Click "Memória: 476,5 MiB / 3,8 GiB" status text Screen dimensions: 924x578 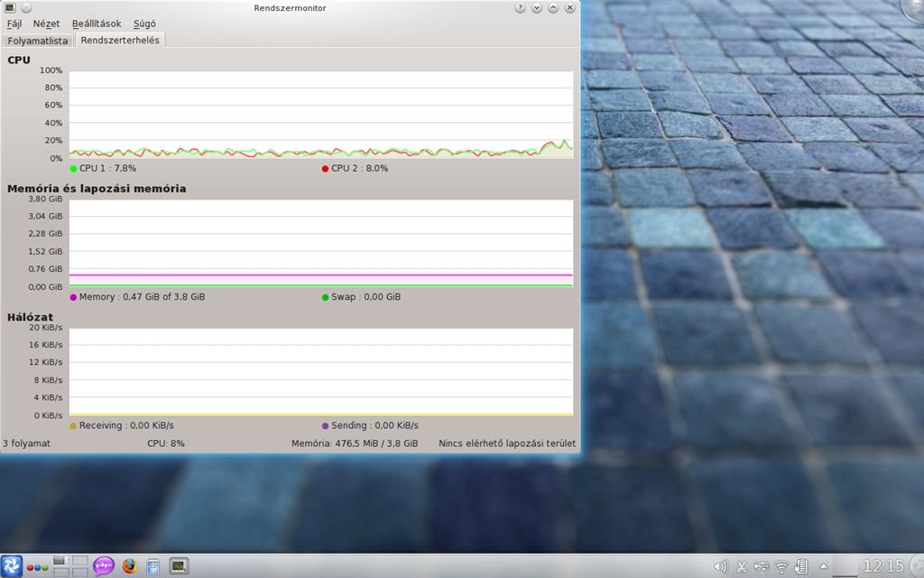[355, 443]
